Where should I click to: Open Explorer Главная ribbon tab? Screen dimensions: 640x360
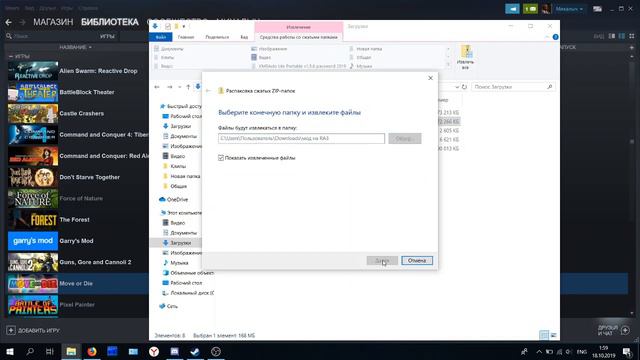pyautogui.click(x=186, y=37)
